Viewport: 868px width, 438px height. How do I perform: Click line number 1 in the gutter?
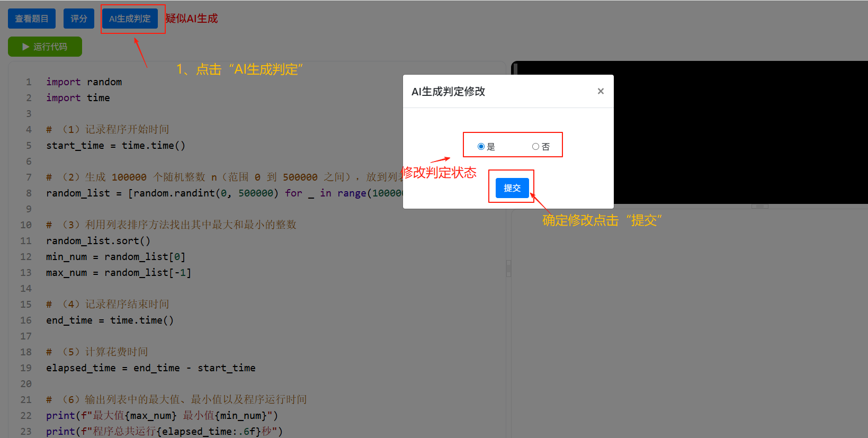[x=29, y=82]
